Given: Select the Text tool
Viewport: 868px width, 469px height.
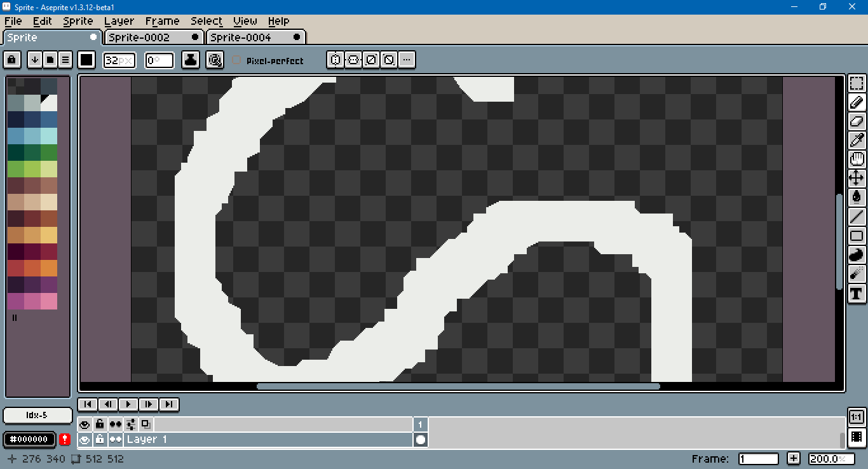Looking at the screenshot, I should tap(857, 293).
